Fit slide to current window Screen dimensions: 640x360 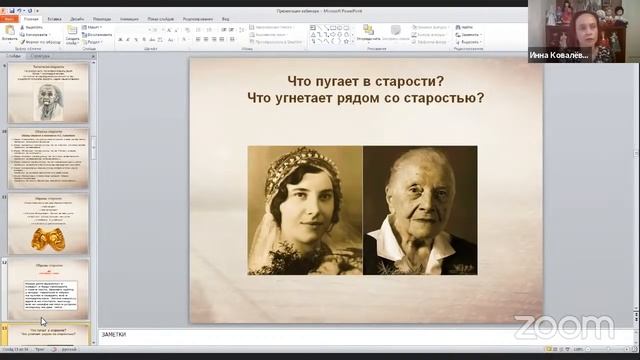634,349
